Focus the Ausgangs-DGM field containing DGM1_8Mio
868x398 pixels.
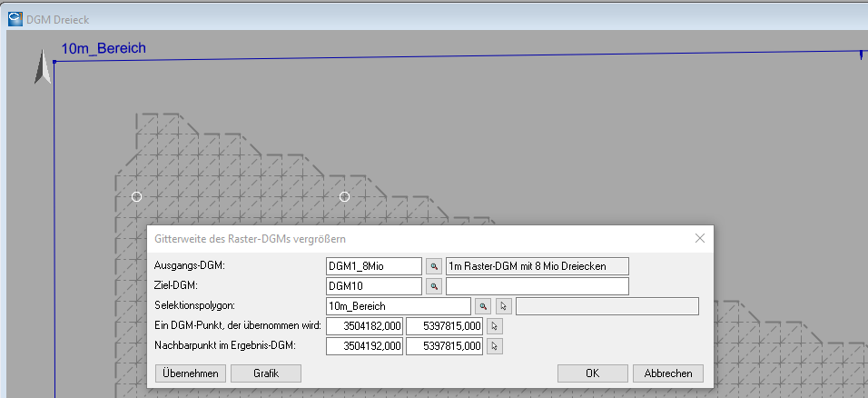click(x=374, y=266)
